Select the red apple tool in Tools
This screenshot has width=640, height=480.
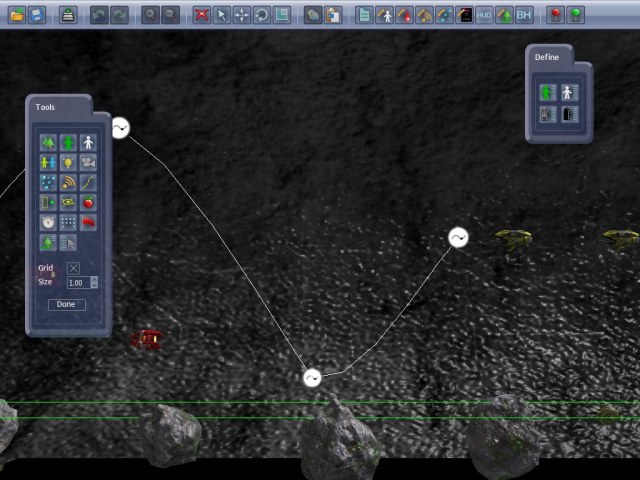click(x=88, y=202)
